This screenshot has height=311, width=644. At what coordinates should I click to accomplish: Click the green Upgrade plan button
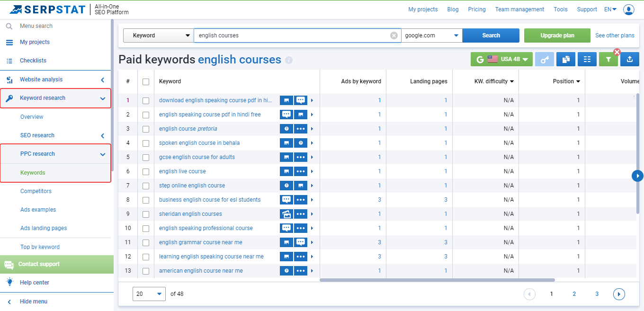coord(557,36)
